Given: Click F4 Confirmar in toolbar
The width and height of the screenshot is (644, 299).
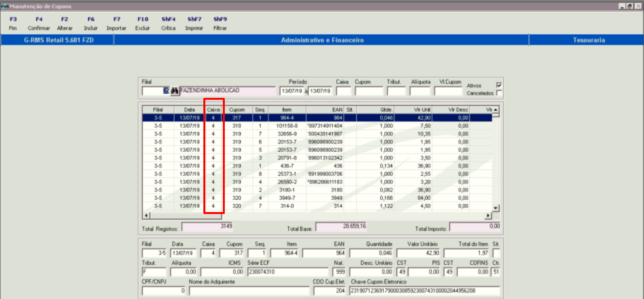Looking at the screenshot, I should (39, 23).
